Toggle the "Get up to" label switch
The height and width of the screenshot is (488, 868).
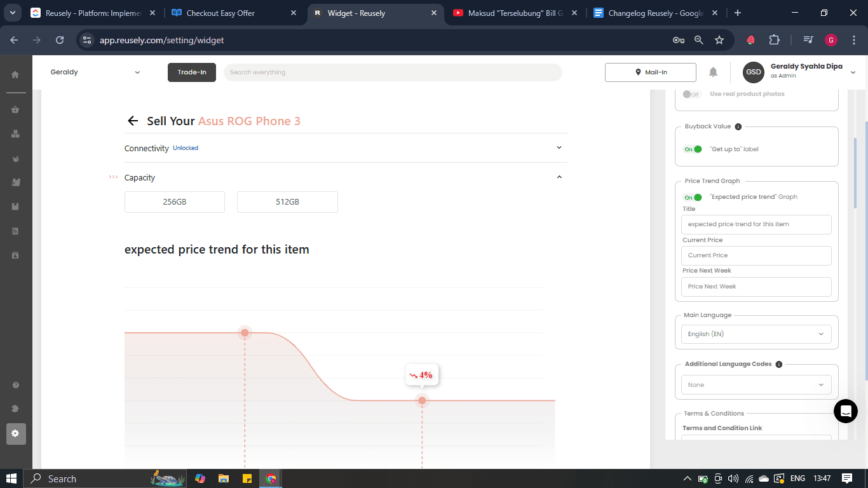(693, 149)
